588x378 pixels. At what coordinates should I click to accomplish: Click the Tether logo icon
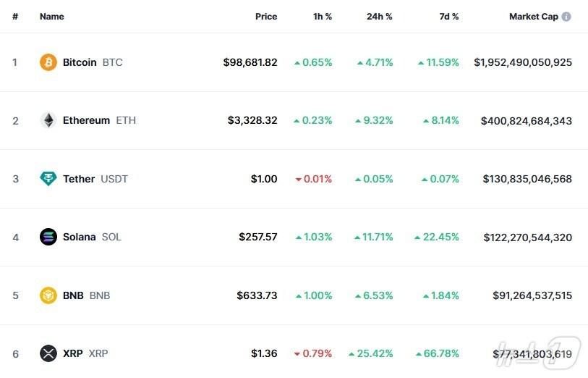coord(48,179)
